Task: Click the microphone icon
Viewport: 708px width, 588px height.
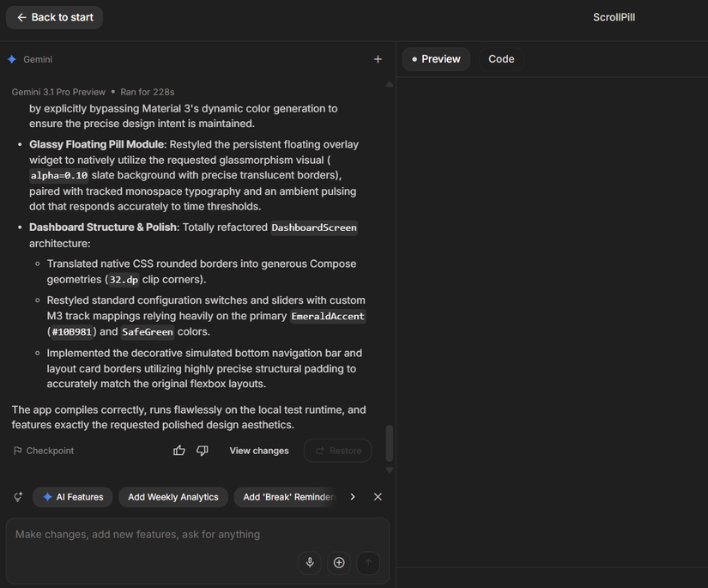Action: point(310,563)
